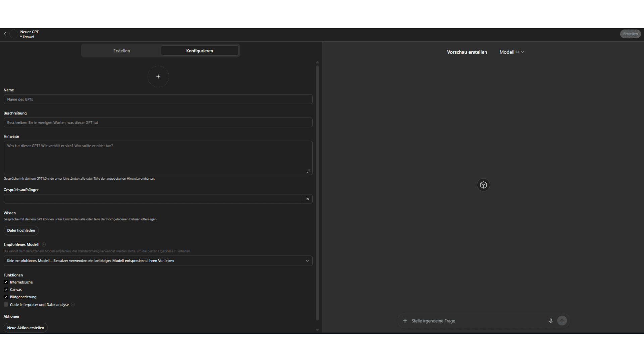Screen dimensions: 644x362
Task: Open the Empfohlenes Modell dropdown
Action: tap(158, 261)
